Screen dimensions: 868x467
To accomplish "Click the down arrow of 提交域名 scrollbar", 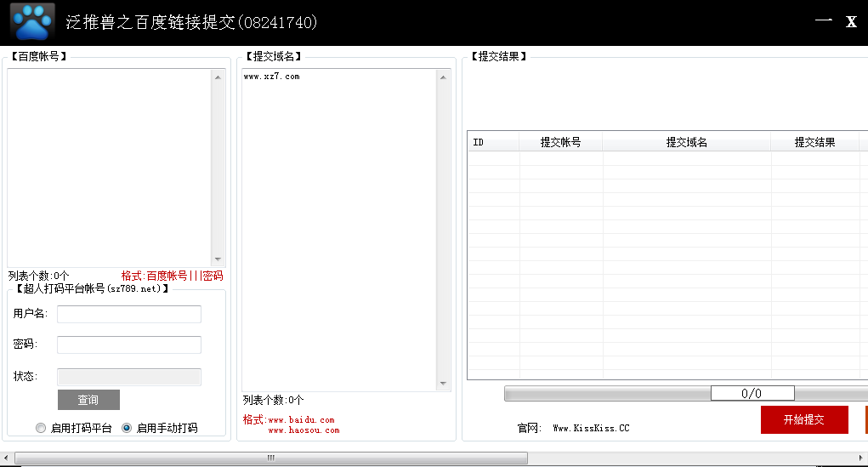I will point(444,384).
